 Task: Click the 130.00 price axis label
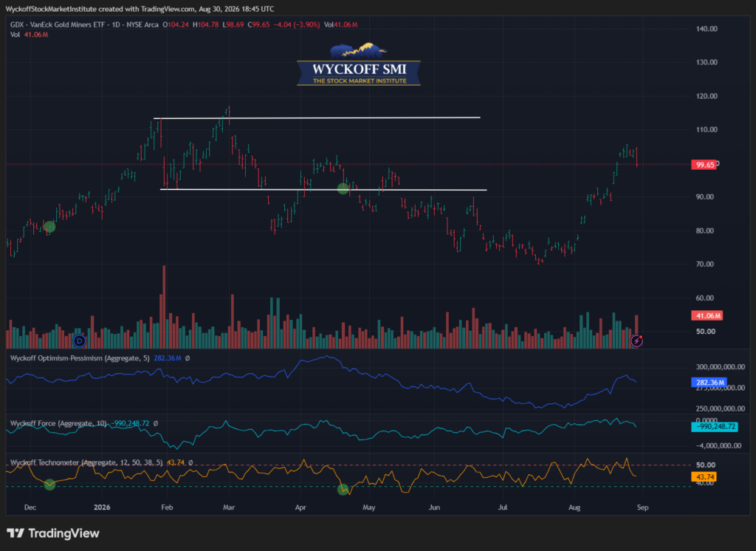pos(707,62)
